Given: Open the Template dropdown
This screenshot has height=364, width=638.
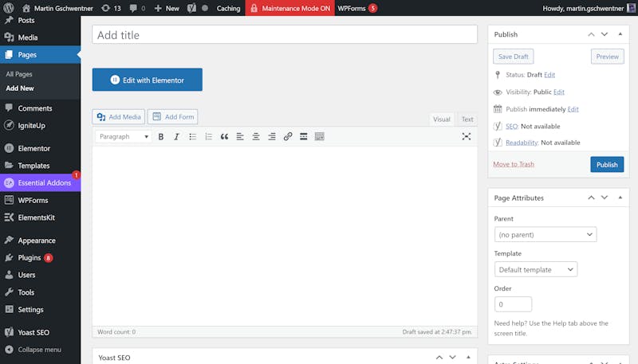Looking at the screenshot, I should [x=535, y=269].
